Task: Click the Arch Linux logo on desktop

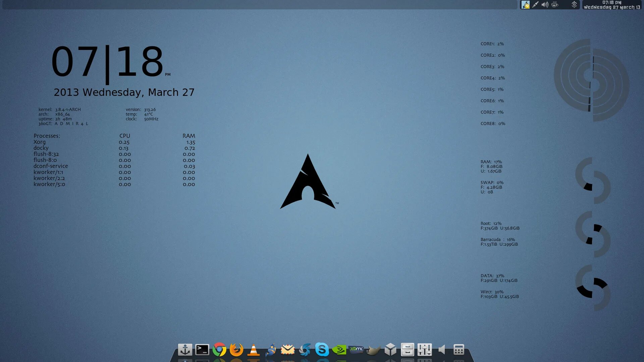Action: [x=308, y=181]
